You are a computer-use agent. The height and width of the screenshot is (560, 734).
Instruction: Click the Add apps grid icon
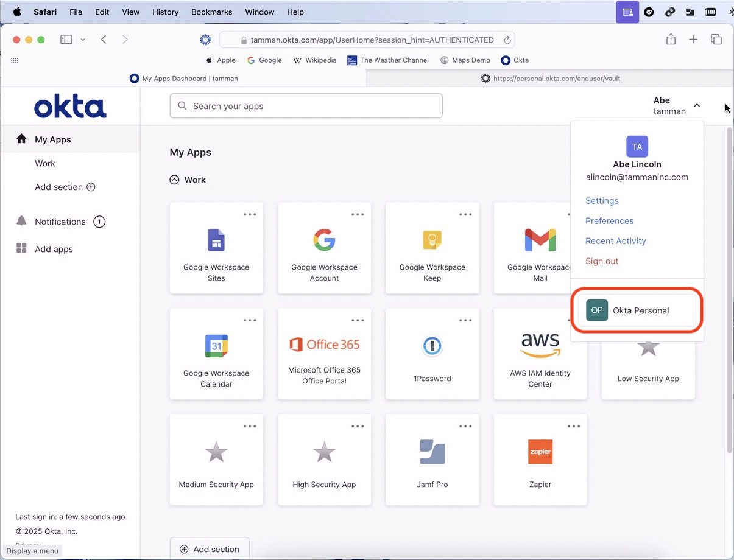21,248
